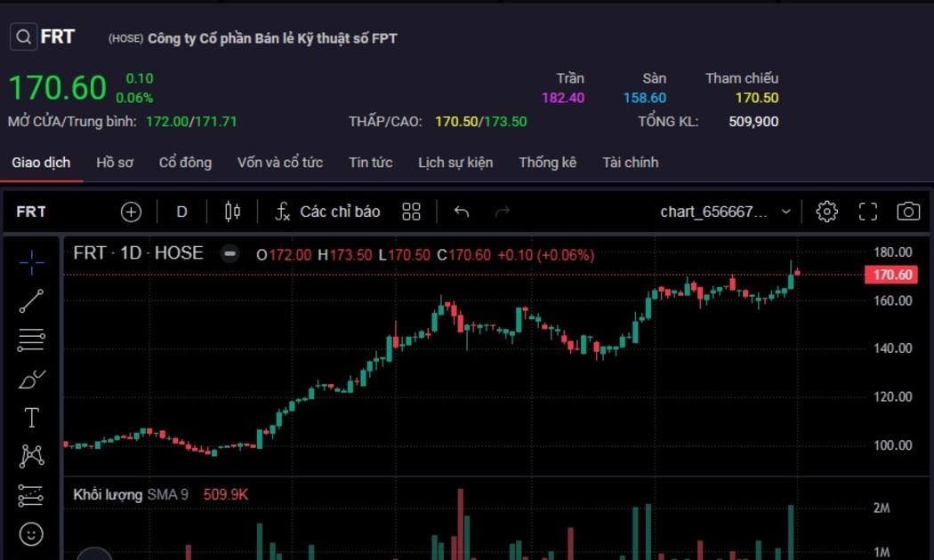Open the D timeframe interval dropdown

click(181, 212)
